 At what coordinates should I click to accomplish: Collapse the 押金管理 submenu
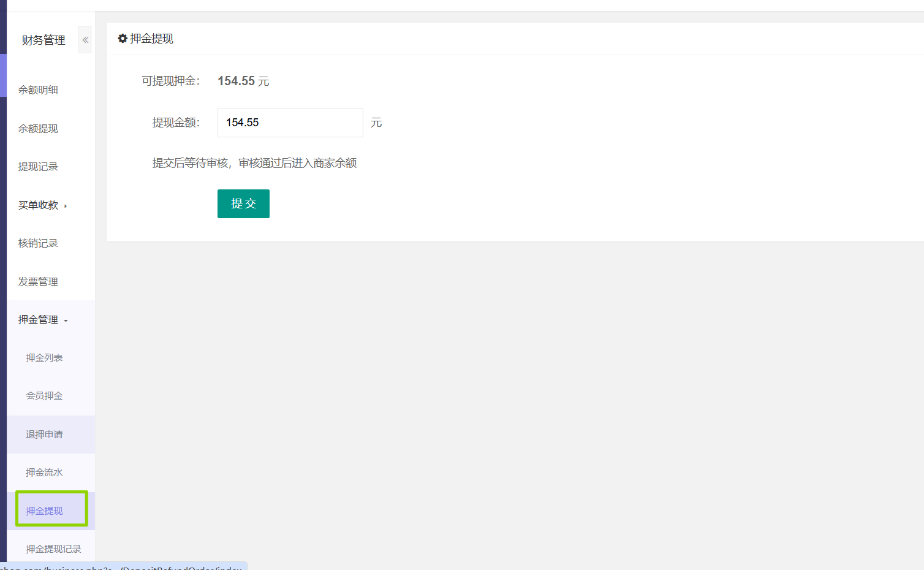[x=42, y=320]
